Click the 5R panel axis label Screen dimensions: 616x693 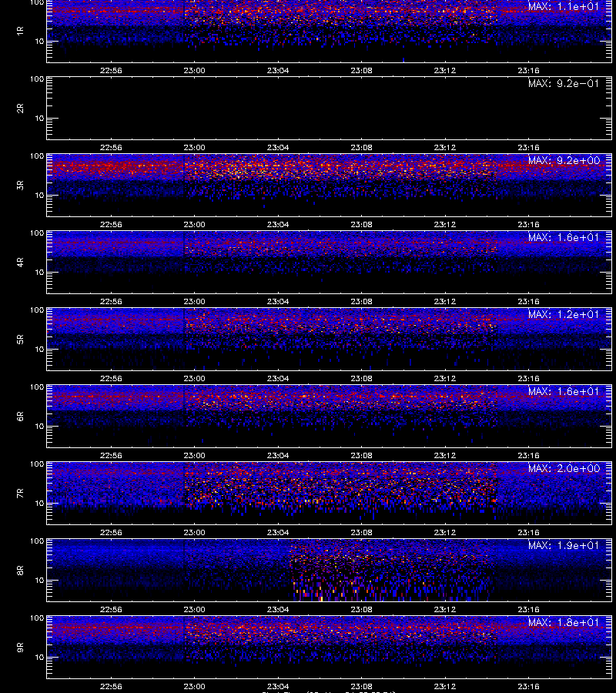pyautogui.click(x=20, y=340)
